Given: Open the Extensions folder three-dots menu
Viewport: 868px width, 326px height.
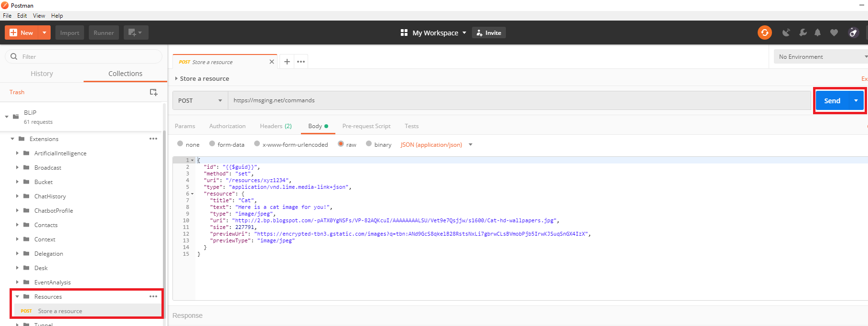Looking at the screenshot, I should pyautogui.click(x=153, y=139).
